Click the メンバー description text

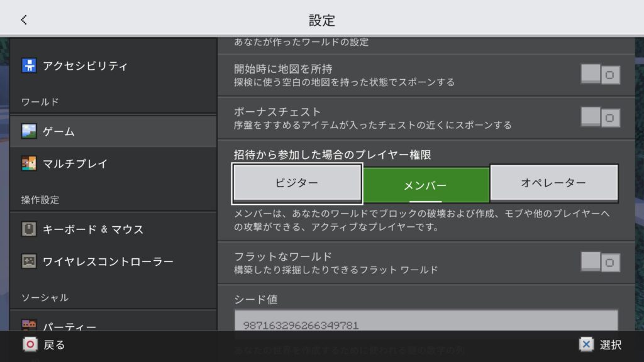point(422,220)
